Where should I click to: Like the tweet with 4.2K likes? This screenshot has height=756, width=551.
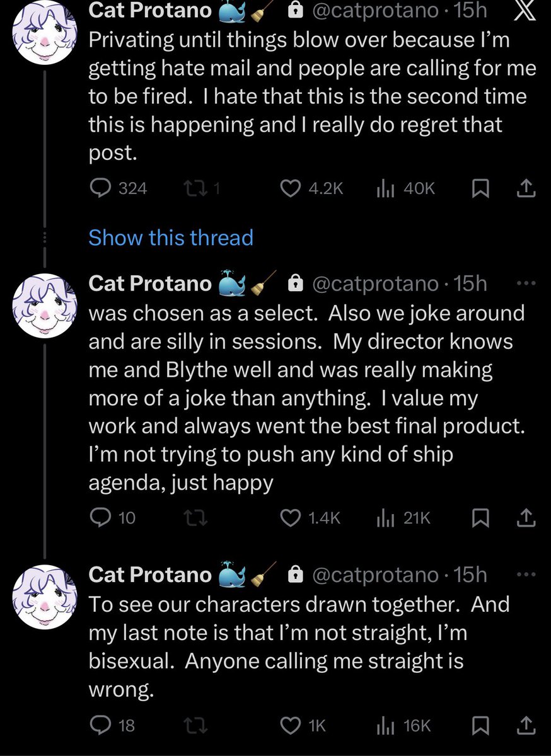coord(291,188)
